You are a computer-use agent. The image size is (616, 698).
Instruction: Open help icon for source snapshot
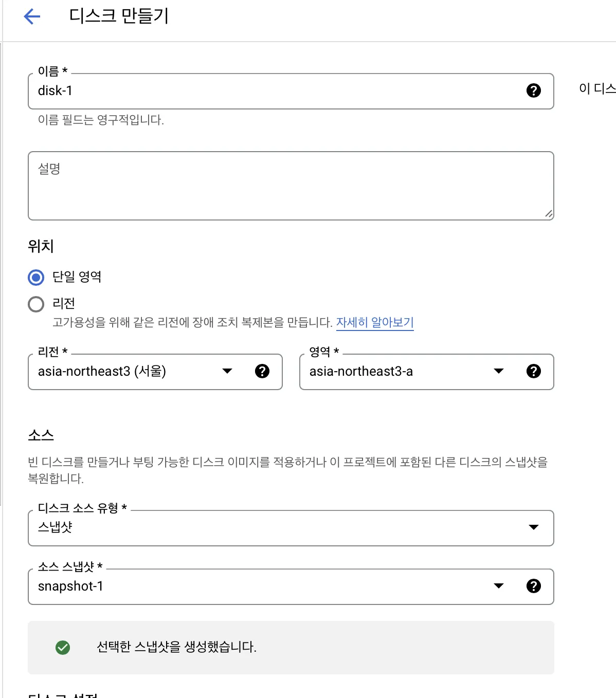coord(534,586)
